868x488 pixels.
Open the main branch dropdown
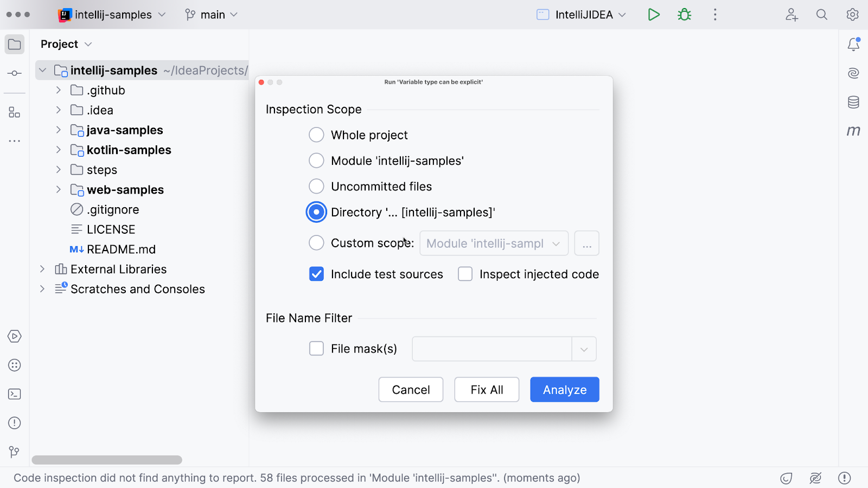212,15
